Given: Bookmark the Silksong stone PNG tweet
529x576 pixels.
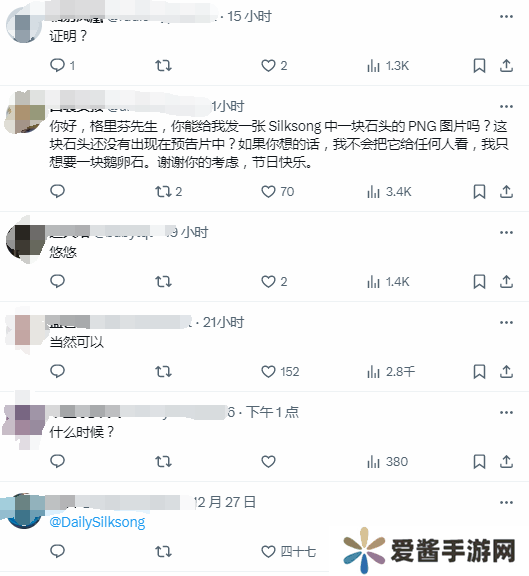Looking at the screenshot, I should (x=479, y=192).
